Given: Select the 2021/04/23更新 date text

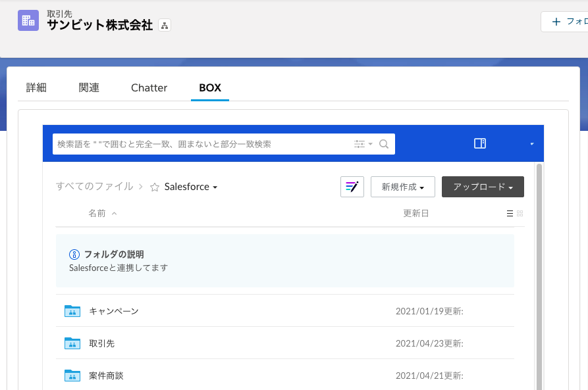Looking at the screenshot, I should pyautogui.click(x=429, y=343).
